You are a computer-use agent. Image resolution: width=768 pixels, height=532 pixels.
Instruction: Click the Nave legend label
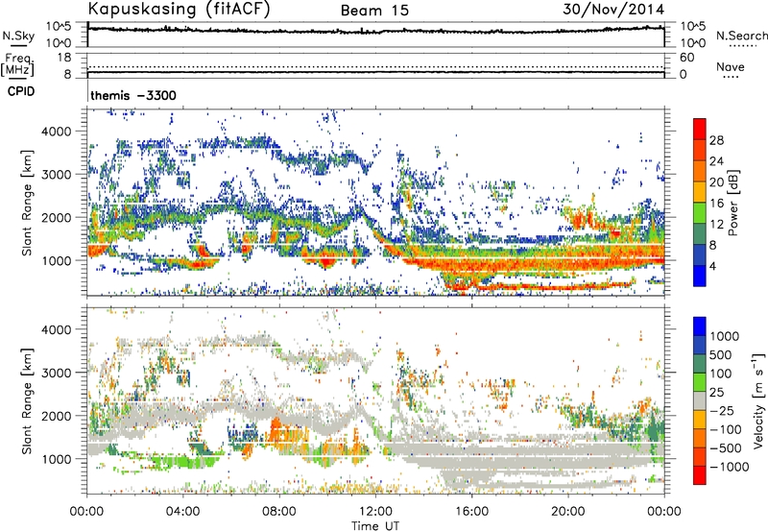pos(730,66)
